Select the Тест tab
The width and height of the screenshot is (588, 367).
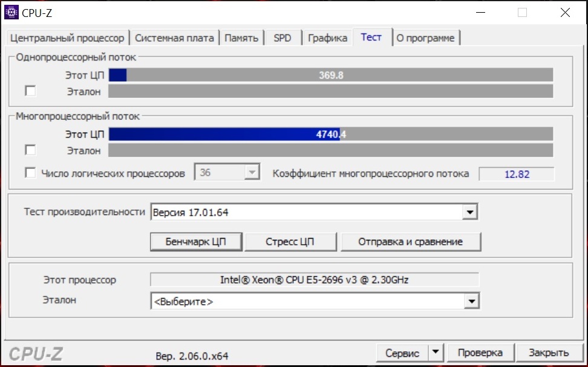pos(371,37)
